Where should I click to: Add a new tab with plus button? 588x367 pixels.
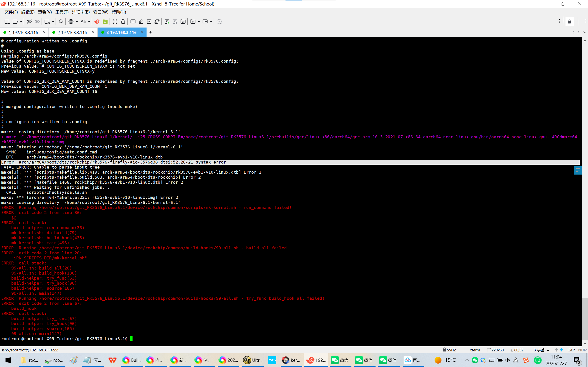point(151,32)
